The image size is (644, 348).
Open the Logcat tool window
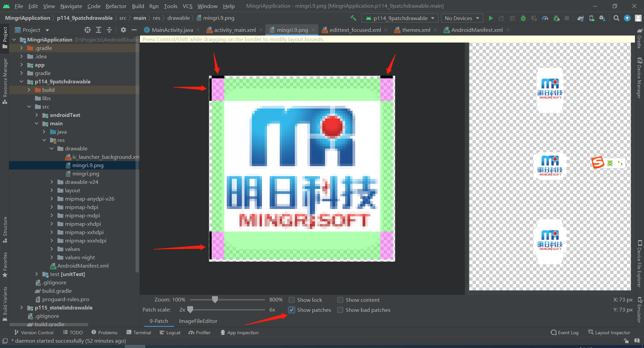(x=170, y=333)
